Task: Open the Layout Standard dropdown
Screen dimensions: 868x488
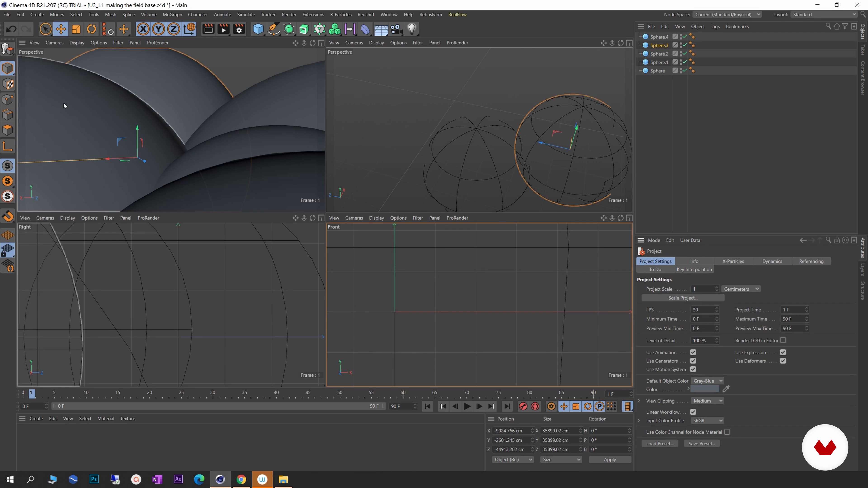Action: coord(823,14)
